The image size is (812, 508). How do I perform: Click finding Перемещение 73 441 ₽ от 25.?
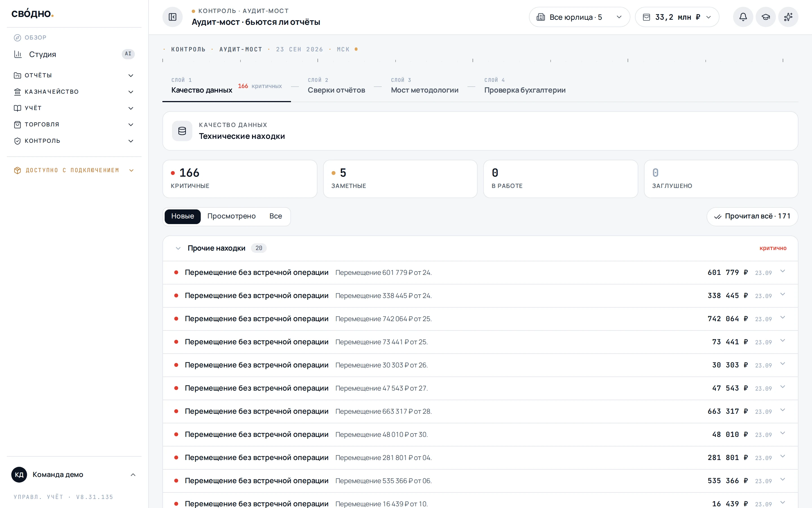[x=480, y=342]
